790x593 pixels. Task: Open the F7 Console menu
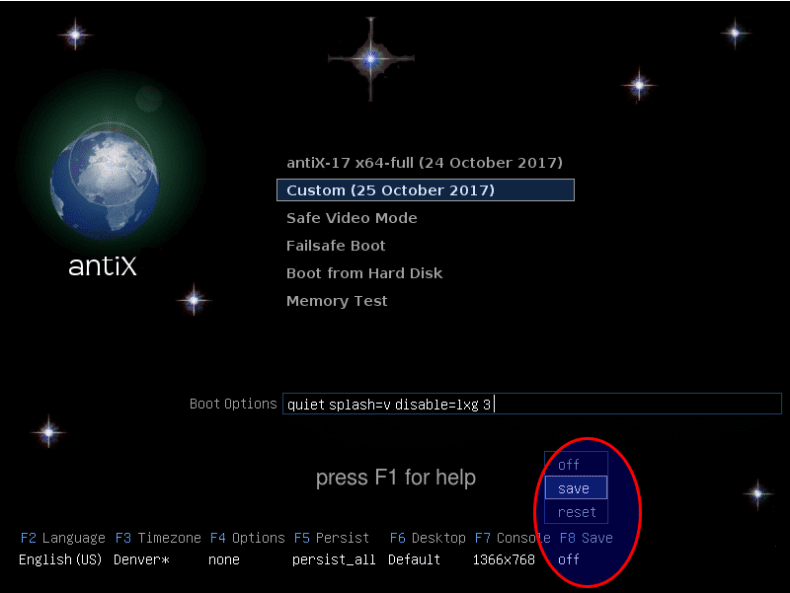tap(512, 538)
